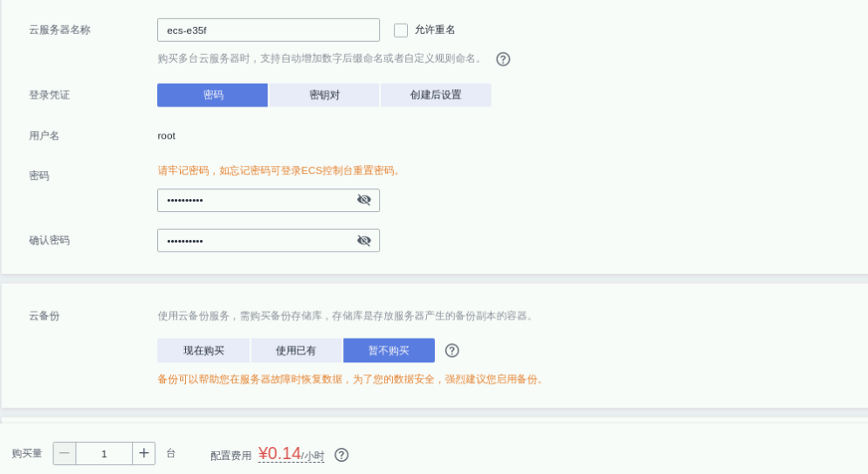The width and height of the screenshot is (868, 474).
Task: Click the cloud backup description text
Action: (x=346, y=316)
